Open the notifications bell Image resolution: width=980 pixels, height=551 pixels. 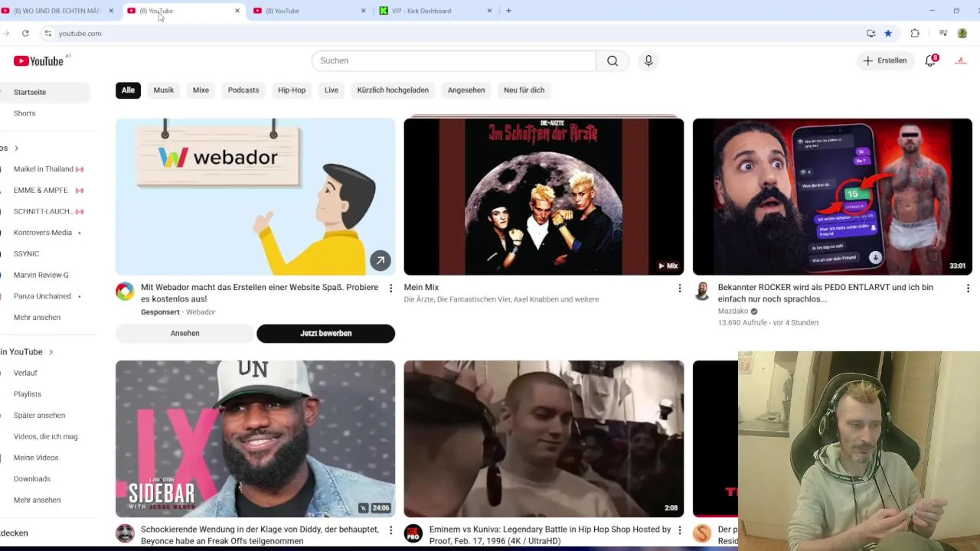click(931, 60)
